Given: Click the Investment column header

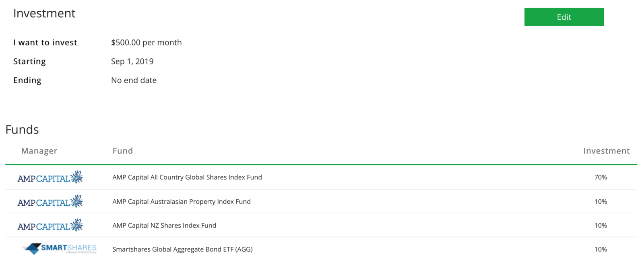Looking at the screenshot, I should 606,151.
